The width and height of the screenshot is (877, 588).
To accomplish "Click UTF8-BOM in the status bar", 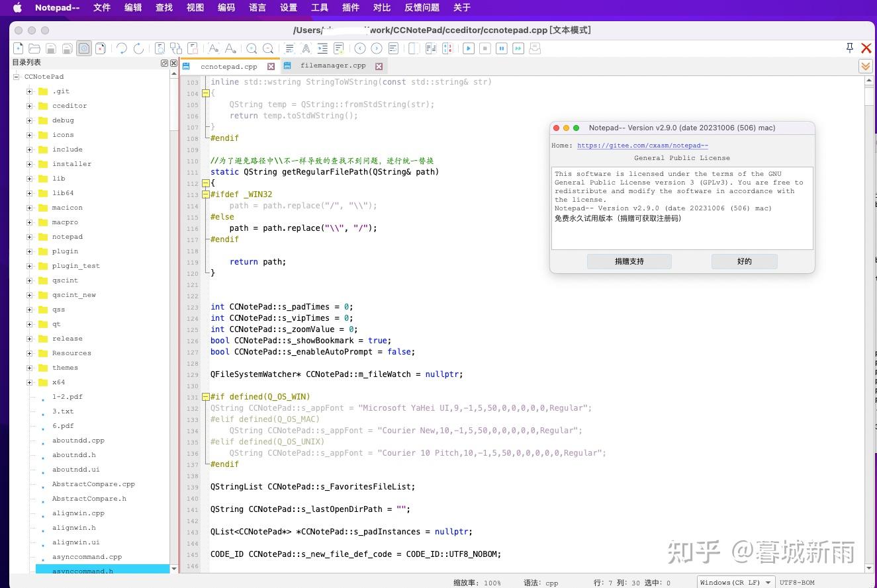I will (796, 582).
